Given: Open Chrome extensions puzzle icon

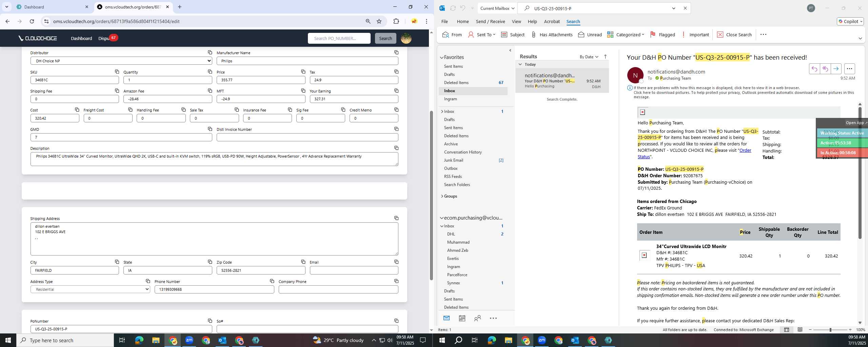Looking at the screenshot, I should [x=396, y=21].
